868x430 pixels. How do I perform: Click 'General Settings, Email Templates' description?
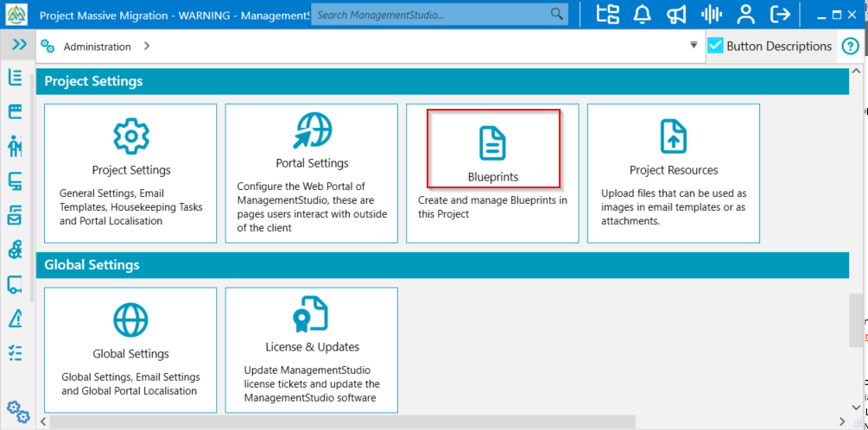click(x=131, y=207)
